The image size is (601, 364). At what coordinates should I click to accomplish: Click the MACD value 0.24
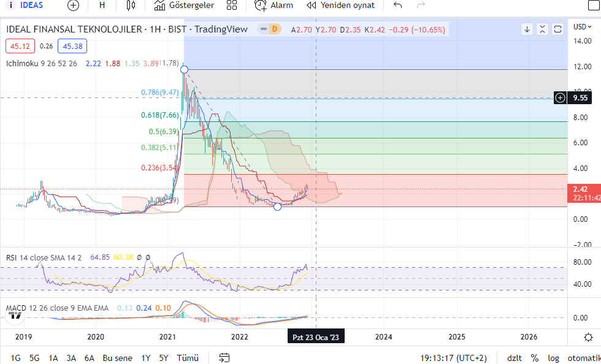tap(144, 308)
